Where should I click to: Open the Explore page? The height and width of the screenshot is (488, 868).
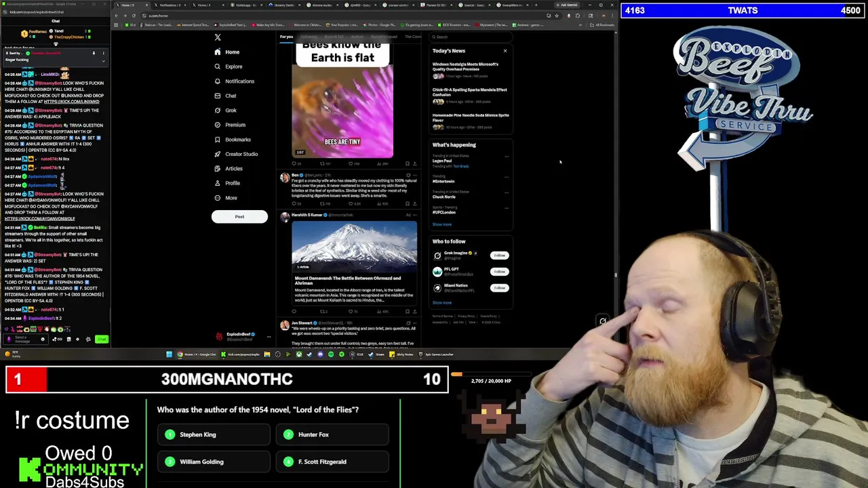pos(228,66)
